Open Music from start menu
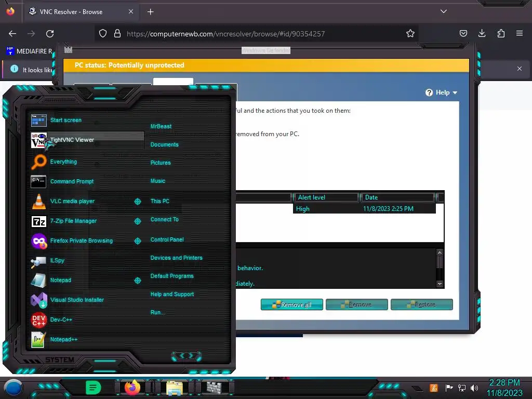Image resolution: width=532 pixels, height=399 pixels. tap(158, 181)
